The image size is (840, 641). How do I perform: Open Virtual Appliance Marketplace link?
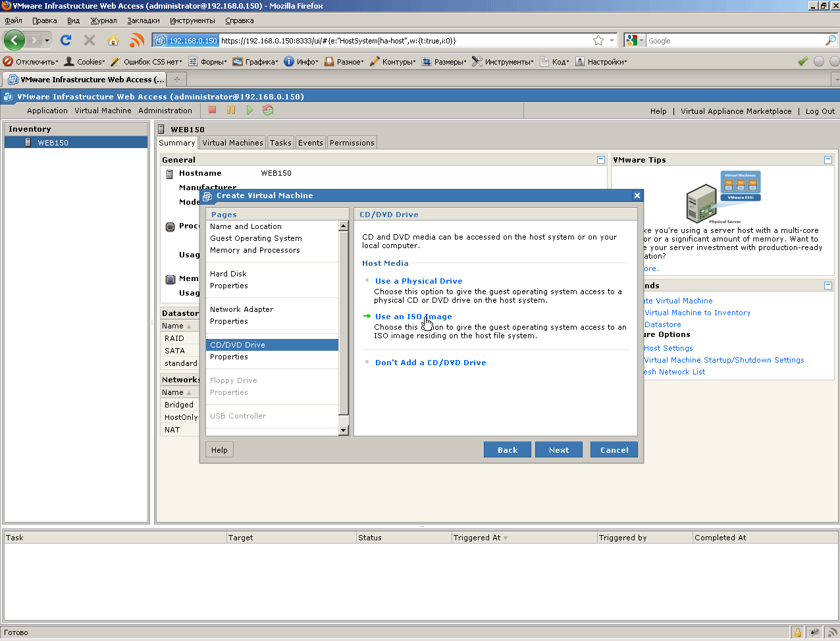tap(736, 111)
